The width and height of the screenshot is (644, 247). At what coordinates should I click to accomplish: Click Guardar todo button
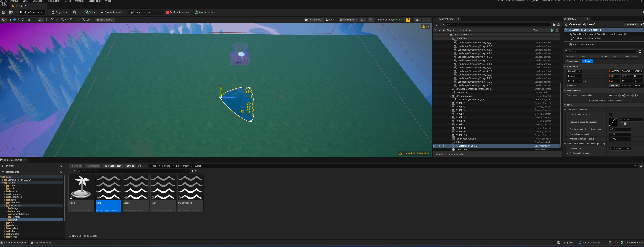pyautogui.click(x=113, y=166)
